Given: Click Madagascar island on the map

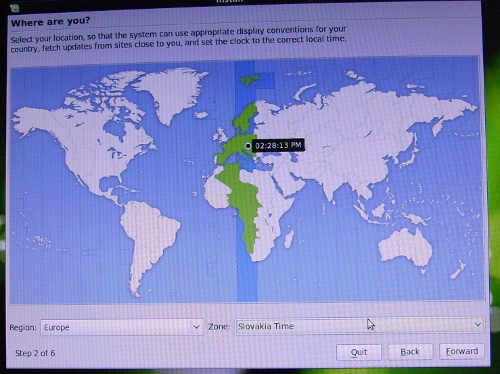Looking at the screenshot, I should (x=289, y=239).
